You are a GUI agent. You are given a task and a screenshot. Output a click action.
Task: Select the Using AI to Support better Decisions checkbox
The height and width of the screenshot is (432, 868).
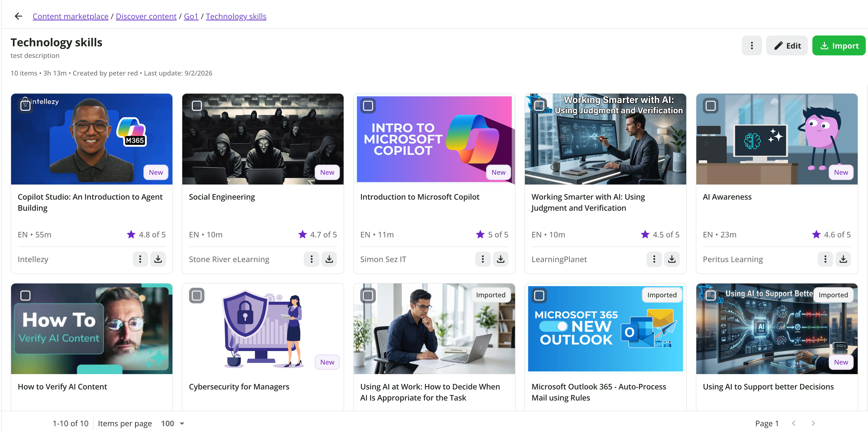click(711, 296)
